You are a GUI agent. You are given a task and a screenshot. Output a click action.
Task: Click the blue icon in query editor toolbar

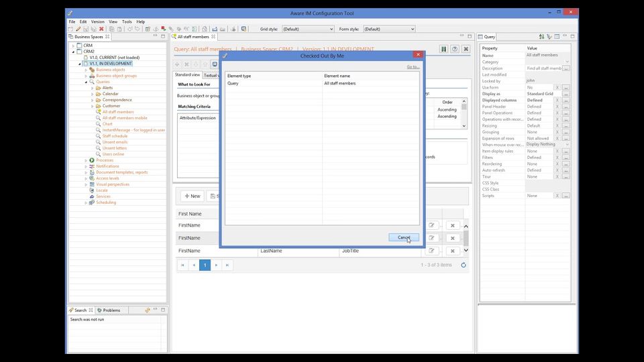pos(215,64)
